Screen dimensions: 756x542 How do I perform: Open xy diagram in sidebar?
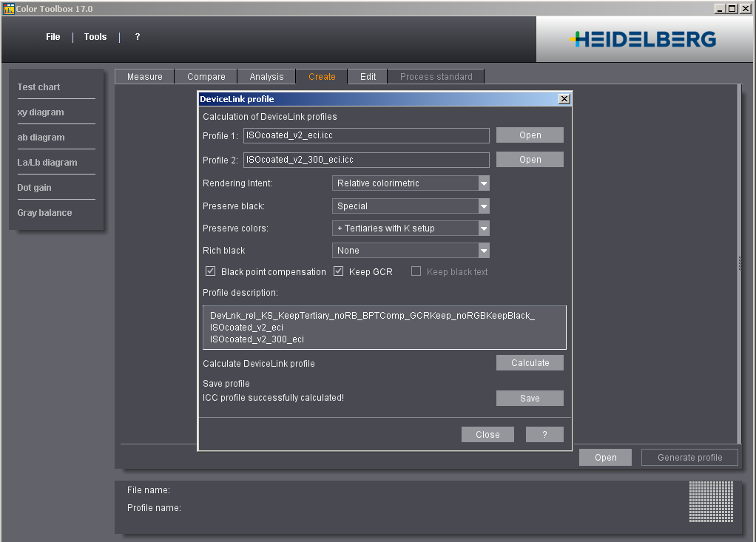[41, 112]
